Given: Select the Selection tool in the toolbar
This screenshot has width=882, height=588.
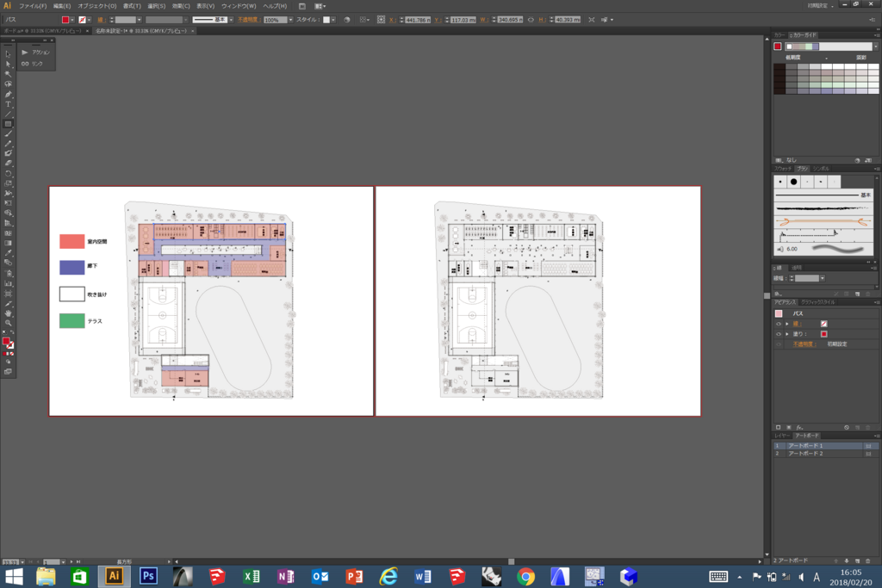Looking at the screenshot, I should [x=8, y=54].
